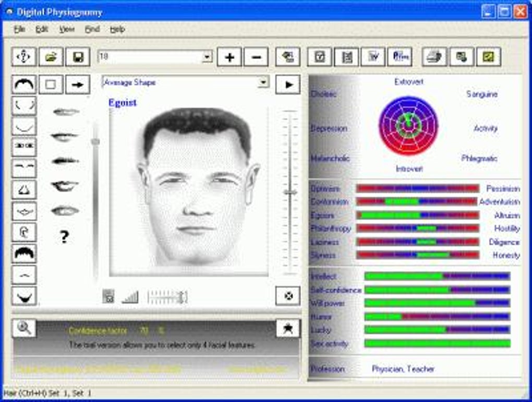Click the 'Sanguine' temperament label
The image size is (532, 402).
(x=482, y=94)
